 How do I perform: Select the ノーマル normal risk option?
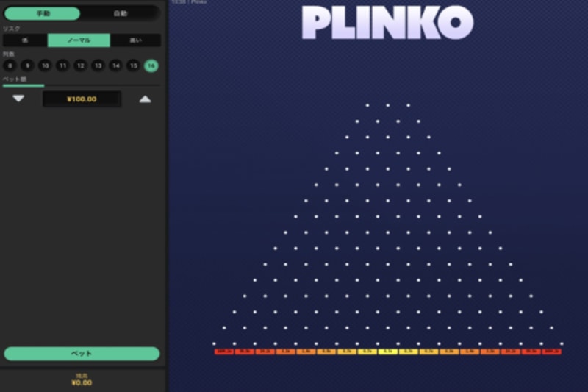(x=79, y=40)
